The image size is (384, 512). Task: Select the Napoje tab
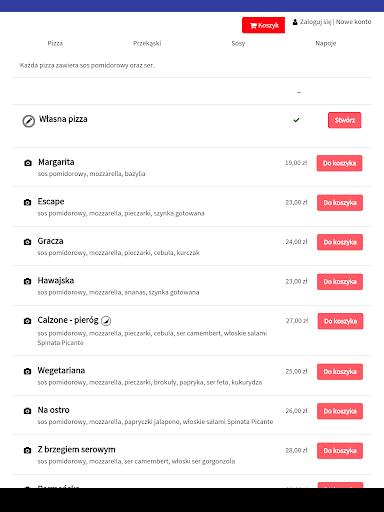[326, 43]
